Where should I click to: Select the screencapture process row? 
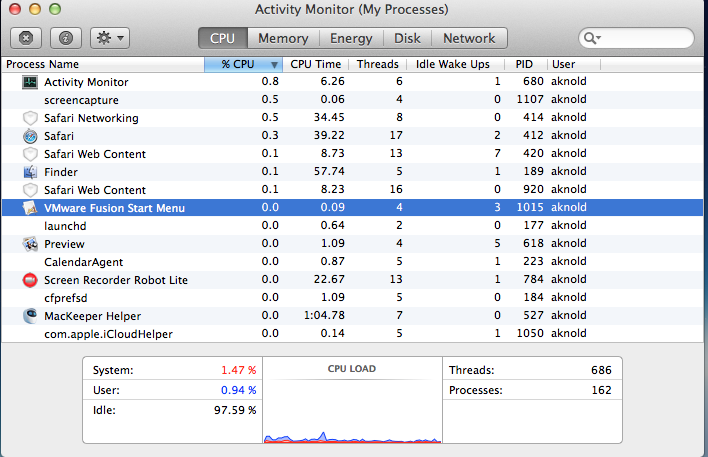[352, 100]
